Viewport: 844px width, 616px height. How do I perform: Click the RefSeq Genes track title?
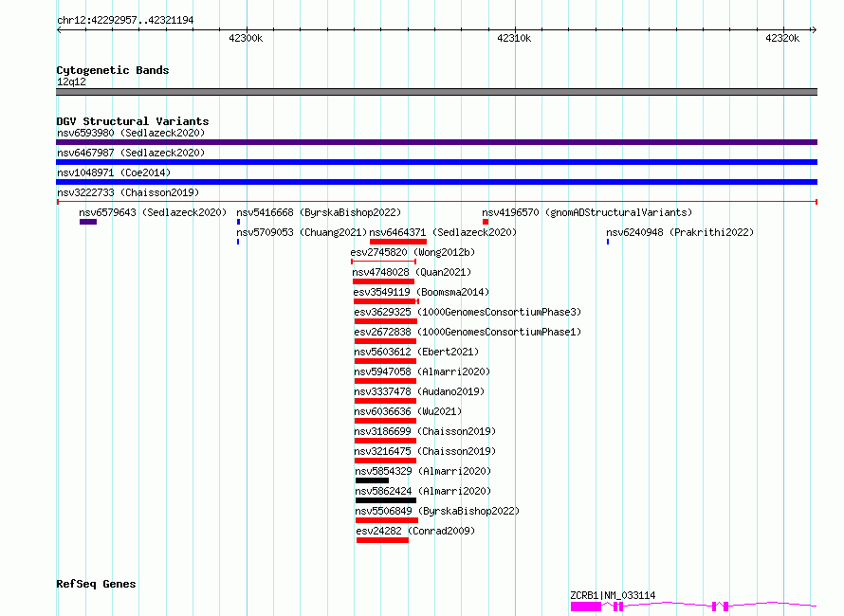click(96, 585)
